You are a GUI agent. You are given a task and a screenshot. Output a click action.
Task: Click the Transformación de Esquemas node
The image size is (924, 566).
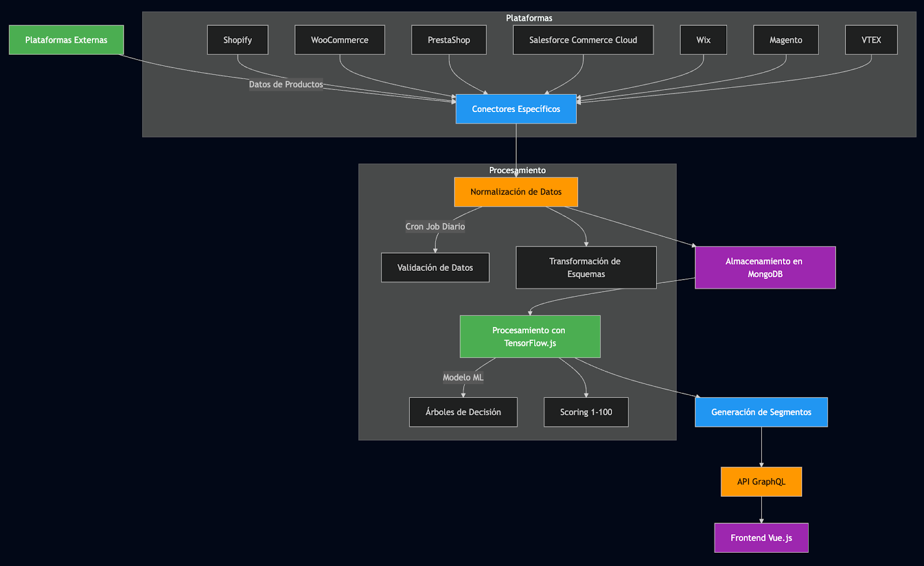click(x=586, y=267)
